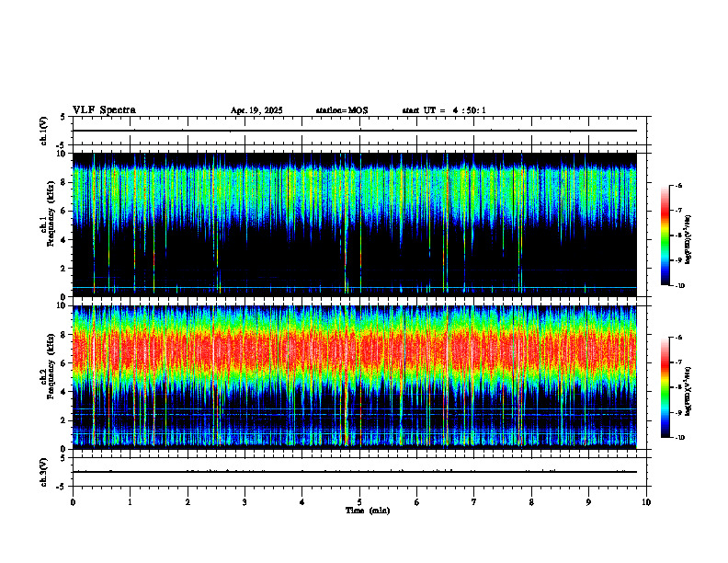
Task: Click the ch.1 voltage waveform strip
Action: (x=354, y=131)
